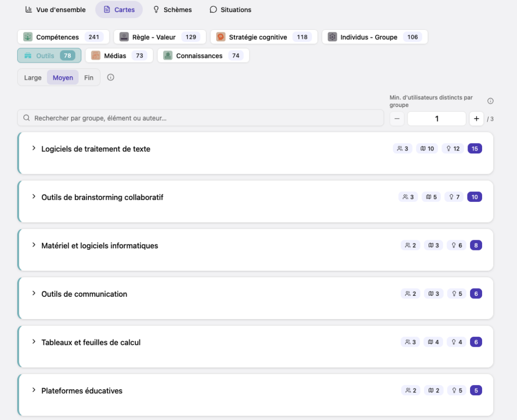Toggle the Outils 78 filter
This screenshot has height=420, width=517.
[x=49, y=56]
